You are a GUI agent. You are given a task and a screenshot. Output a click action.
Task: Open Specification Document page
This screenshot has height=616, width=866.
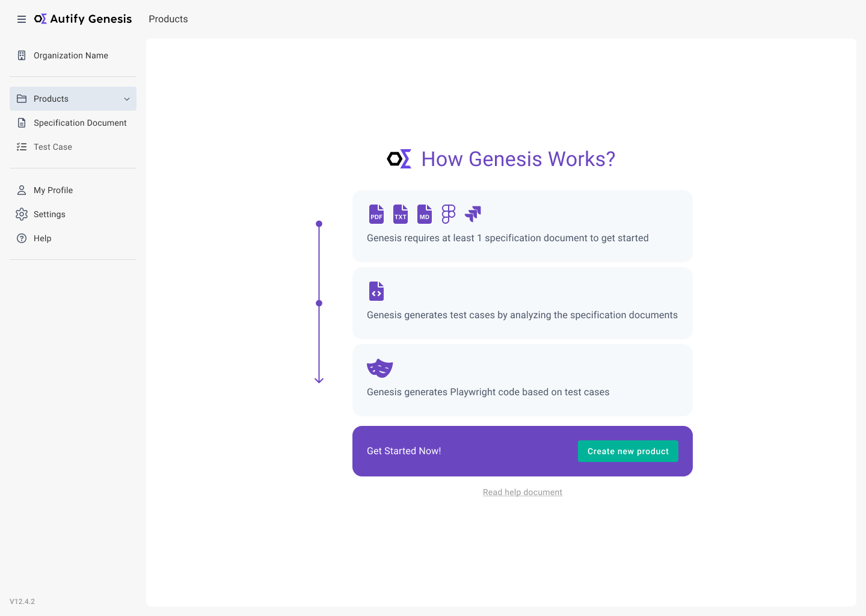pos(73,123)
